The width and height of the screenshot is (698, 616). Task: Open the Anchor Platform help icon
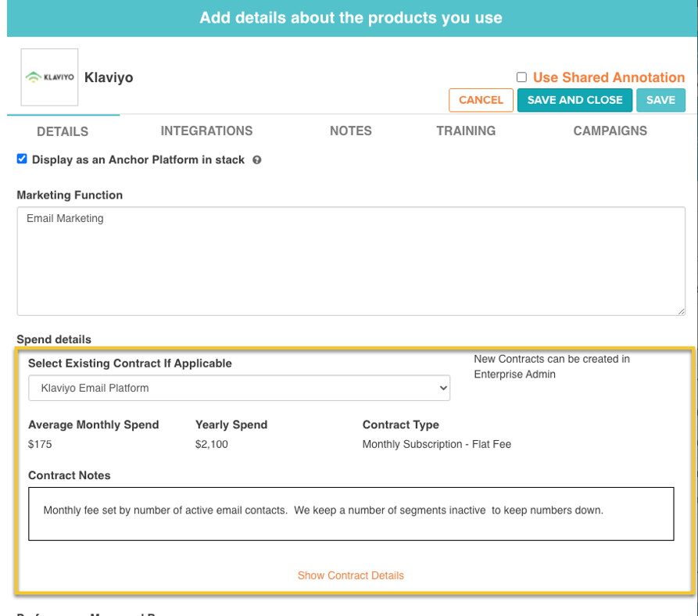pos(257,159)
